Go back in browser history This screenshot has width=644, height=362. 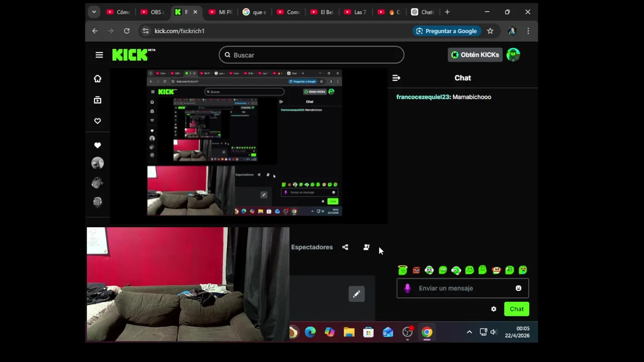coord(95,31)
